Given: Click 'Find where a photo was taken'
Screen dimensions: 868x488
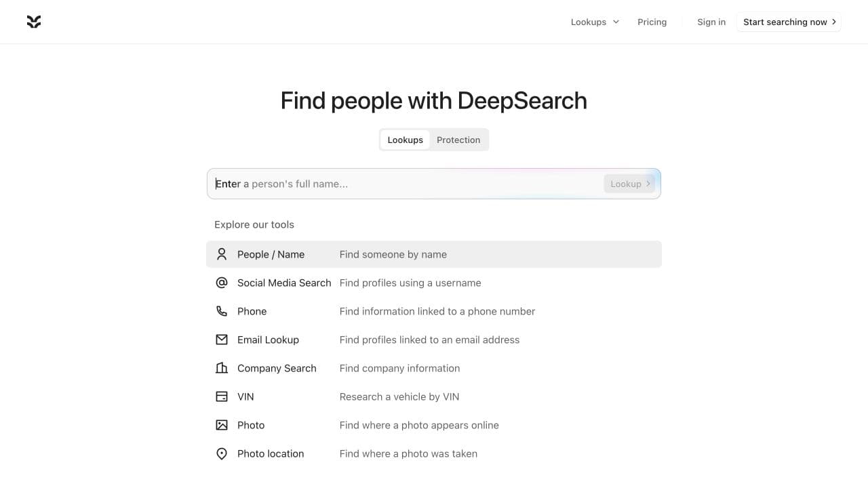Looking at the screenshot, I should pos(408,453).
